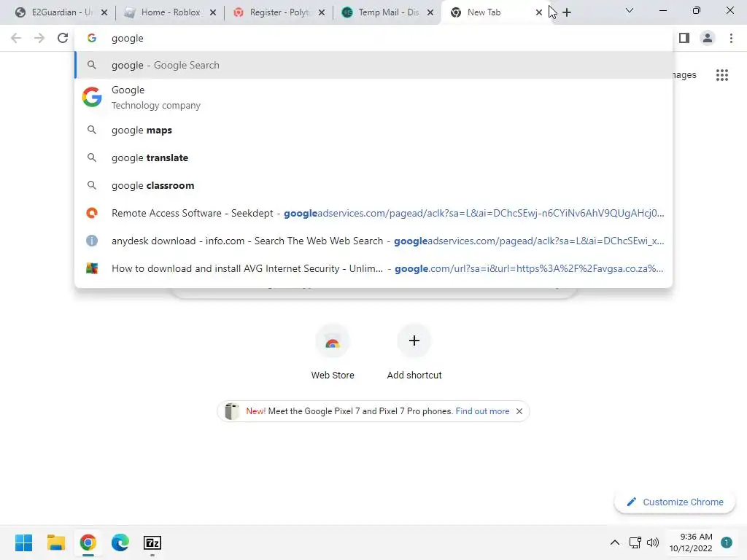The width and height of the screenshot is (747, 560).
Task: Open network status tray icon
Action: 635,542
